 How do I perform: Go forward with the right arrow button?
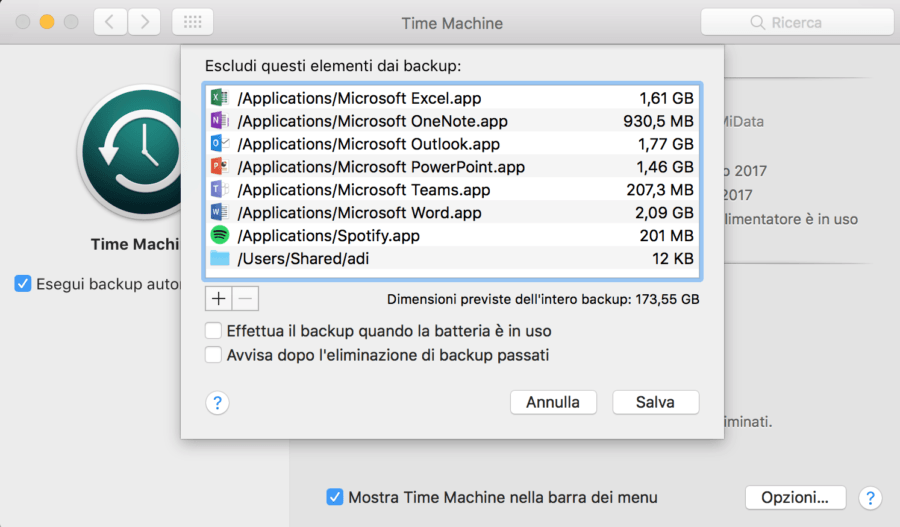144,22
